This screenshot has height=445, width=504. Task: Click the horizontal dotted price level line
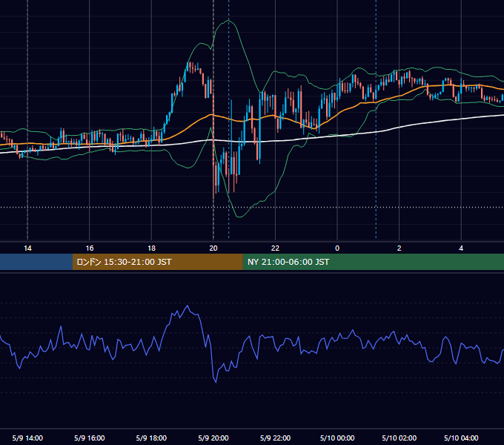pyautogui.click(x=252, y=207)
